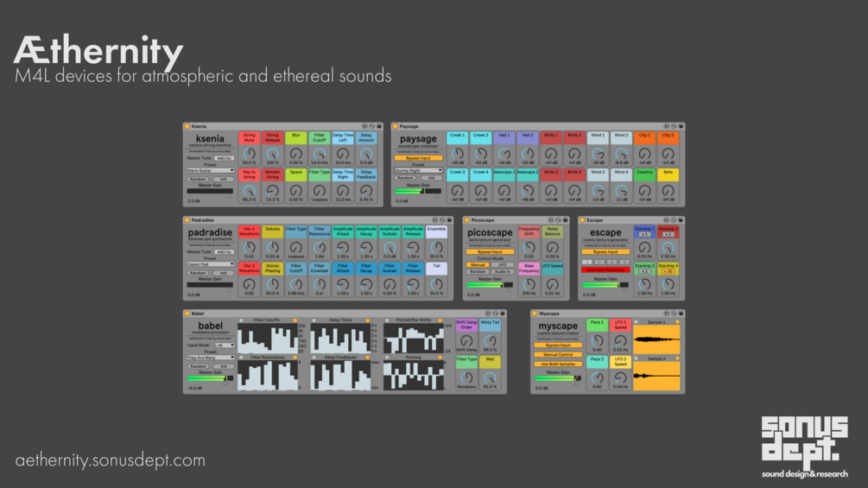
Task: Click Paysage Wind 2 knob
Action: pyautogui.click(x=621, y=154)
